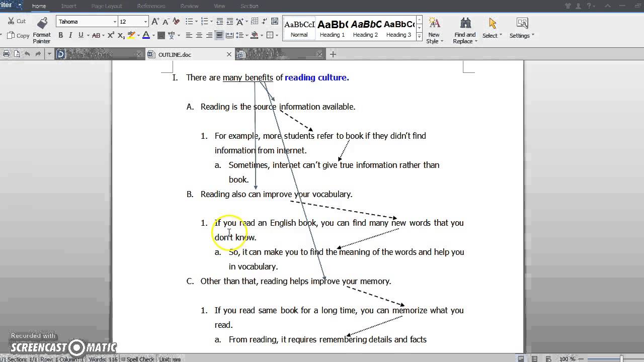The width and height of the screenshot is (644, 362).
Task: Toggle Subscript formatting
Action: [121, 35]
